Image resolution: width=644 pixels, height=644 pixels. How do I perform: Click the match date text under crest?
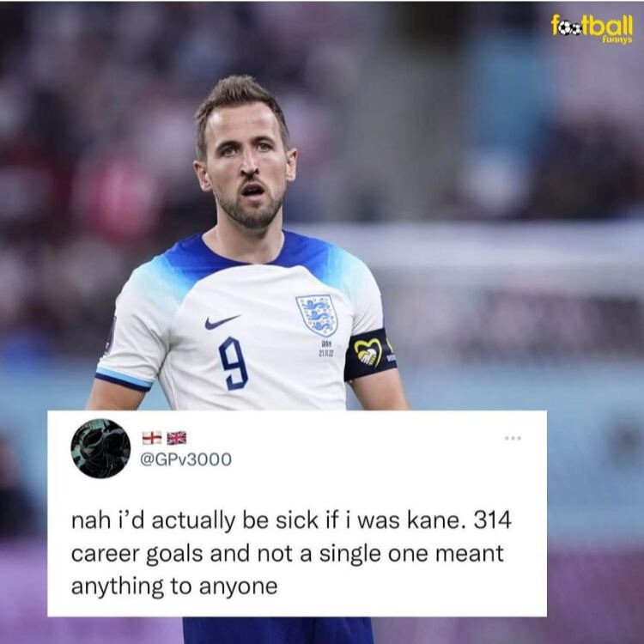coord(326,349)
